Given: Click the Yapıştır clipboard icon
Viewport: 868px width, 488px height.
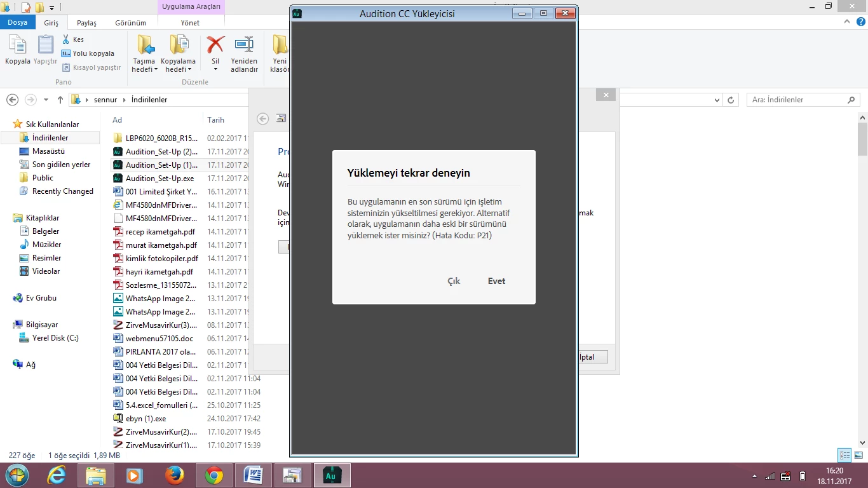Looking at the screenshot, I should point(45,50).
